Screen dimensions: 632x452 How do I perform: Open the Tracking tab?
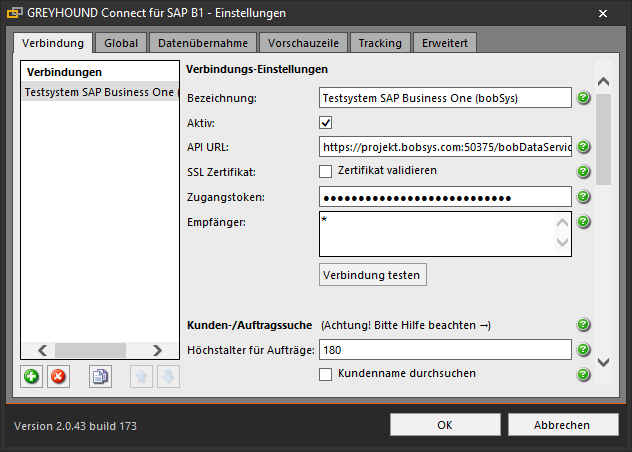point(380,43)
